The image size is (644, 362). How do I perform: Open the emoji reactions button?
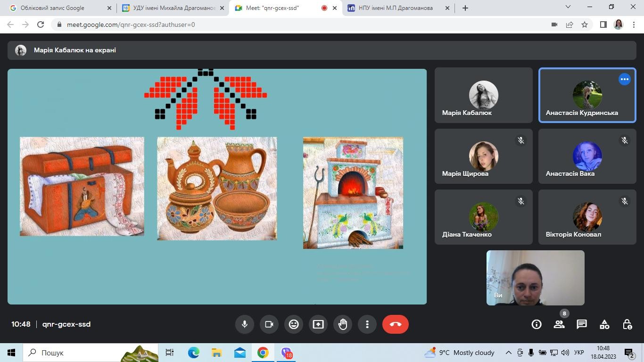(294, 324)
